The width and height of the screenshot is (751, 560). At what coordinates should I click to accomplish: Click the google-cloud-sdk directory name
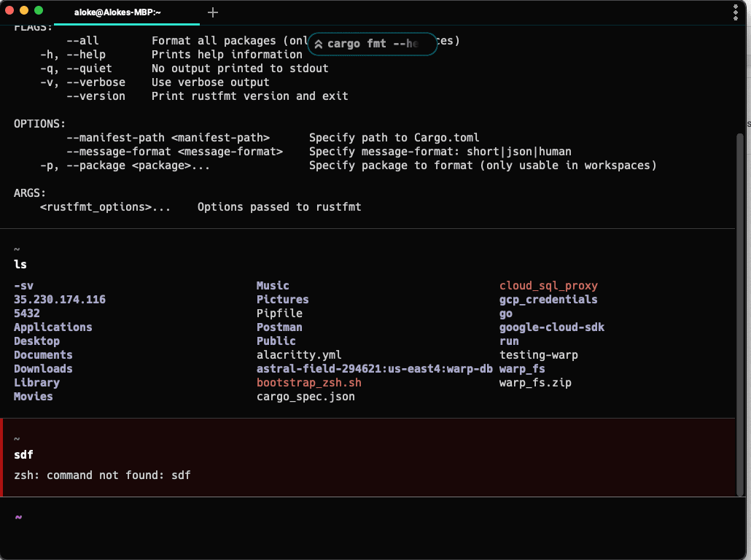pos(551,327)
